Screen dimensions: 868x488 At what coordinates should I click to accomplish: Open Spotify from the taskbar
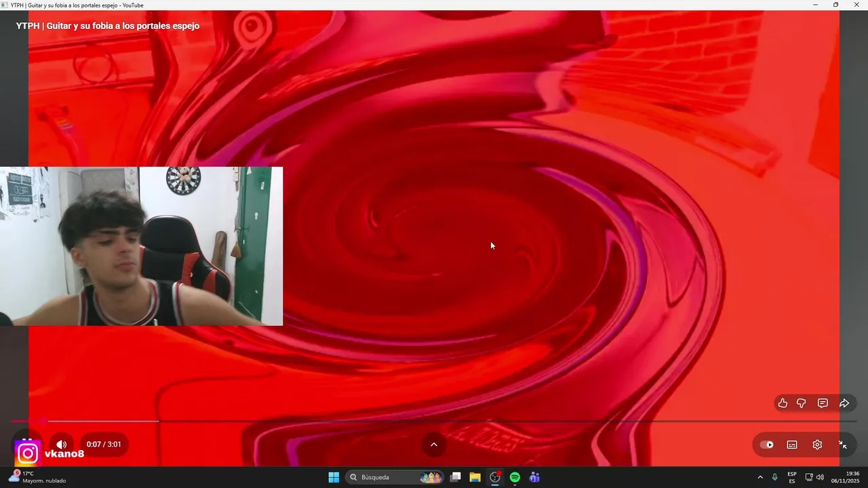[515, 477]
